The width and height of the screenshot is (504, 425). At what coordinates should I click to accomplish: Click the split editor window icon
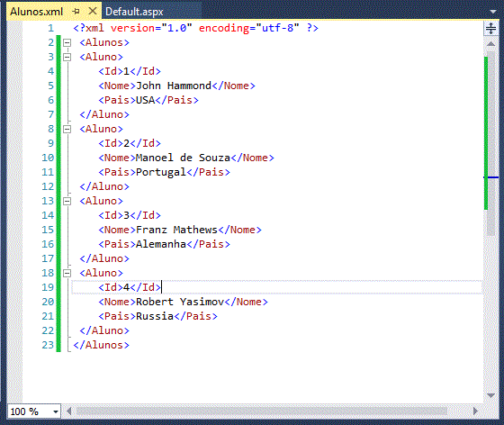tap(490, 28)
